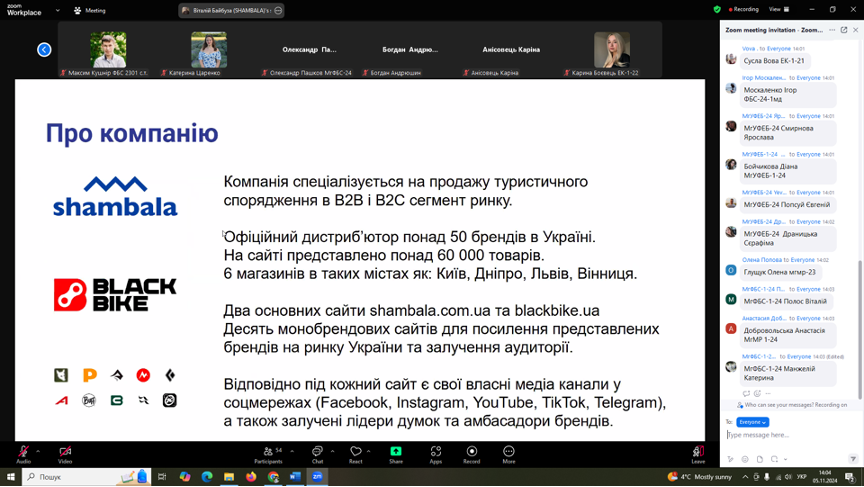The image size is (864, 487).
Task: Unmute microphone with the Audio button
Action: click(x=23, y=454)
